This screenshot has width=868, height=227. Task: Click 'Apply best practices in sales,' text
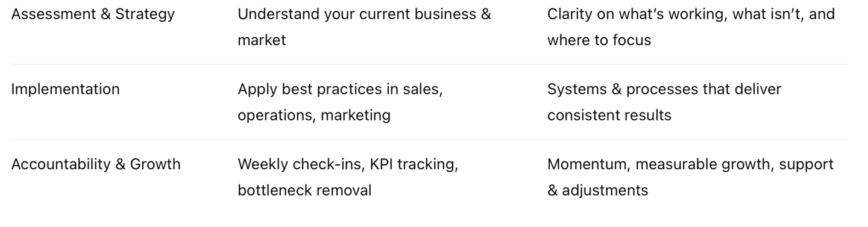340,89
